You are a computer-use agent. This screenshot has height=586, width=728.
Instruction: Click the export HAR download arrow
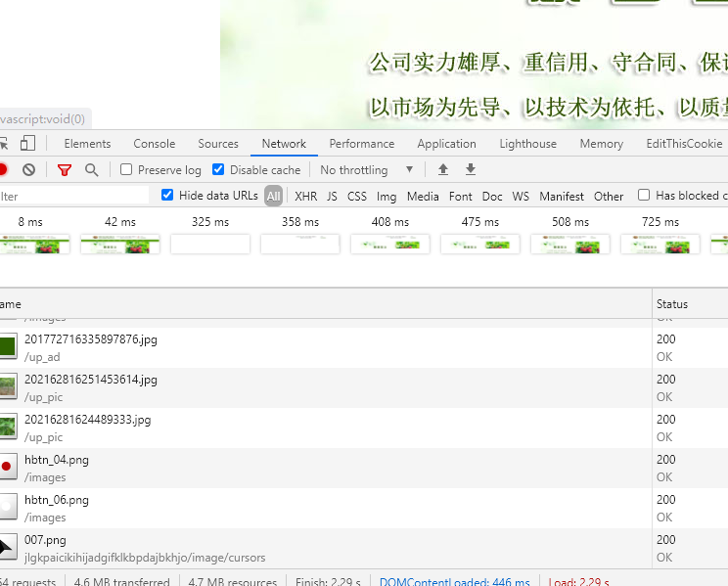point(471,170)
